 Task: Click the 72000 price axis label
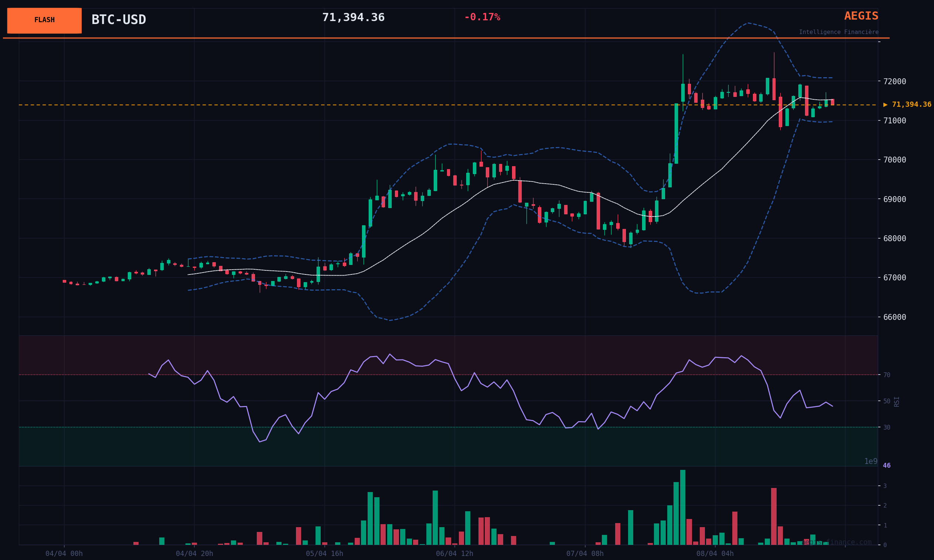895,82
